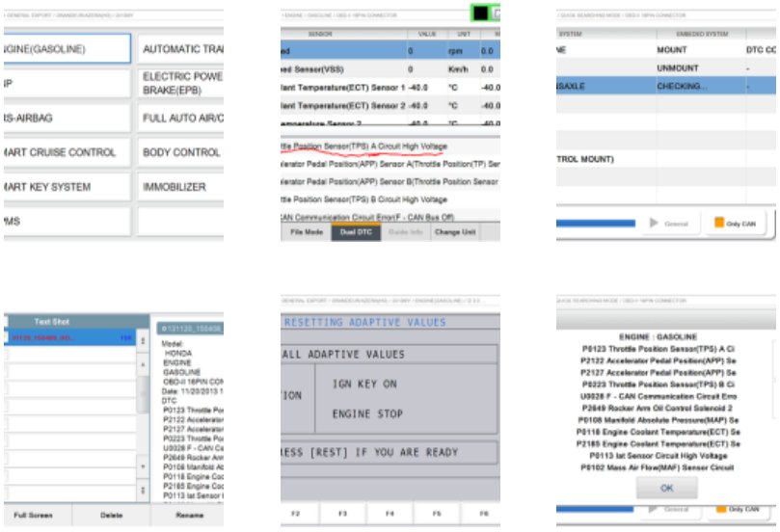Select P0108 Manifold Absolute Pressure line in dialog
Viewport: 780px width, 532px height.
pyautogui.click(x=658, y=420)
